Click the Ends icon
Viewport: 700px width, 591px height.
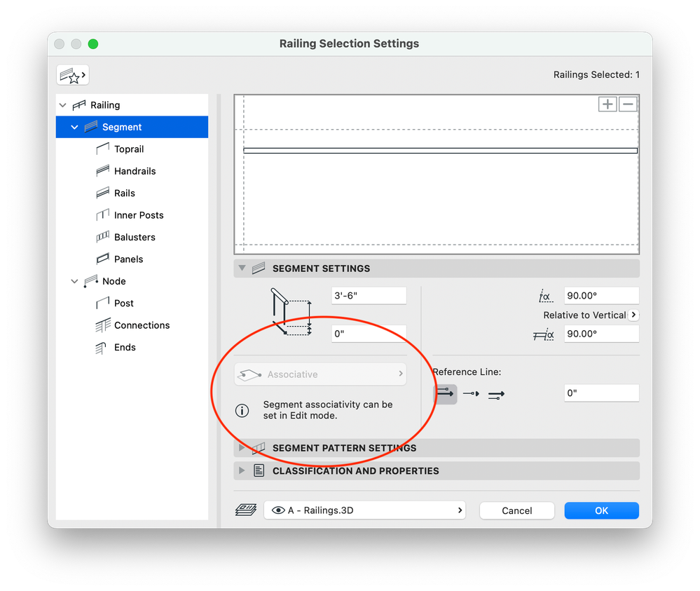pos(101,348)
